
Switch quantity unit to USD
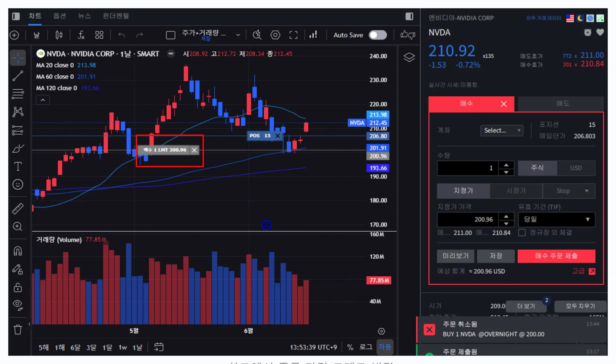tap(576, 168)
